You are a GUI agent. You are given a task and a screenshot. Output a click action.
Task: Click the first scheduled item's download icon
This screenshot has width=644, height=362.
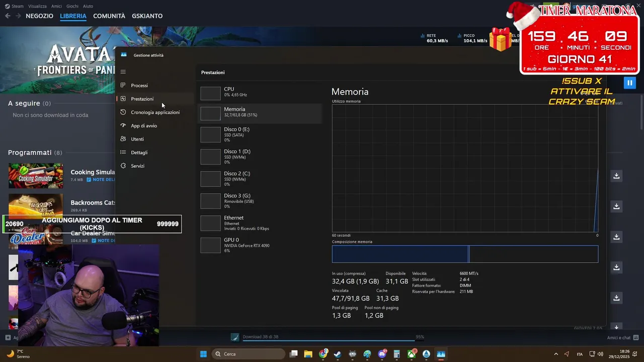click(x=616, y=176)
